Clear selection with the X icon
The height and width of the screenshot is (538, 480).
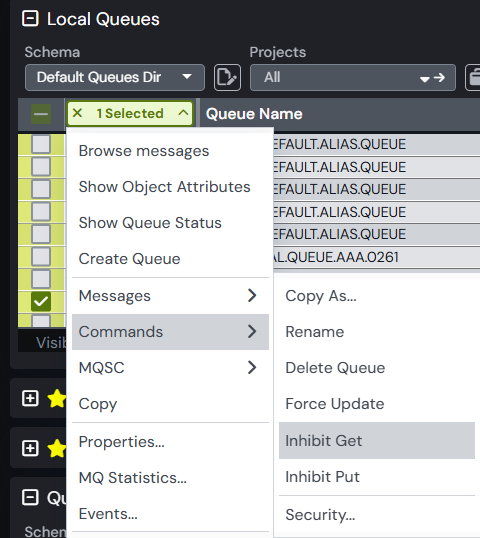[78, 113]
